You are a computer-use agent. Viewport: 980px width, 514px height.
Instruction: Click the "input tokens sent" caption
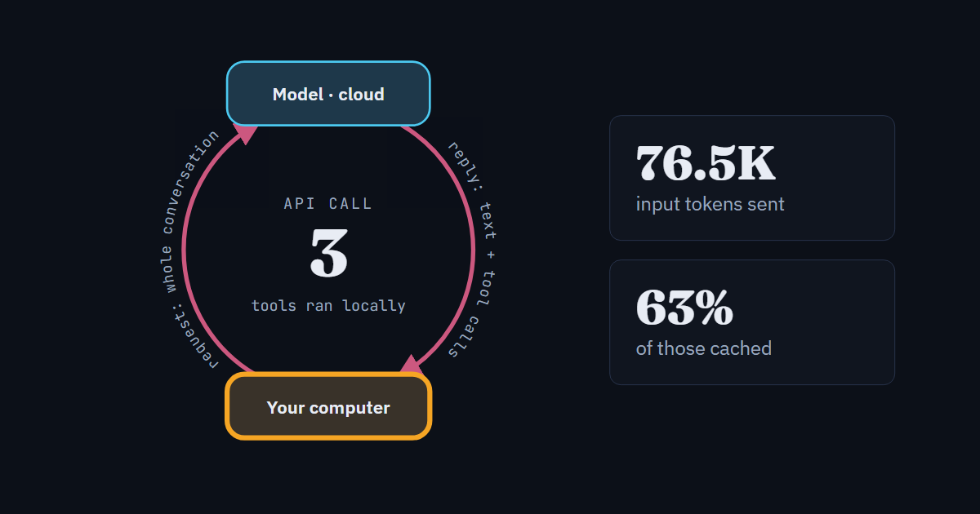click(710, 204)
